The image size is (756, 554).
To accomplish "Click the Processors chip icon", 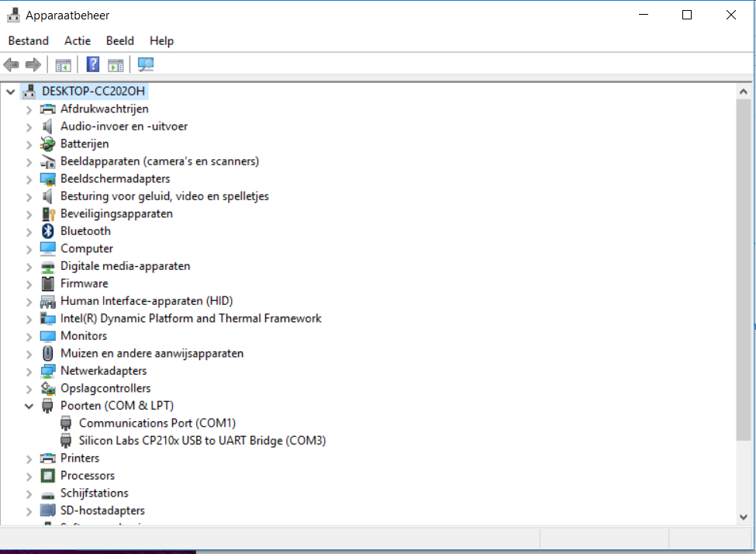I will coord(48,476).
